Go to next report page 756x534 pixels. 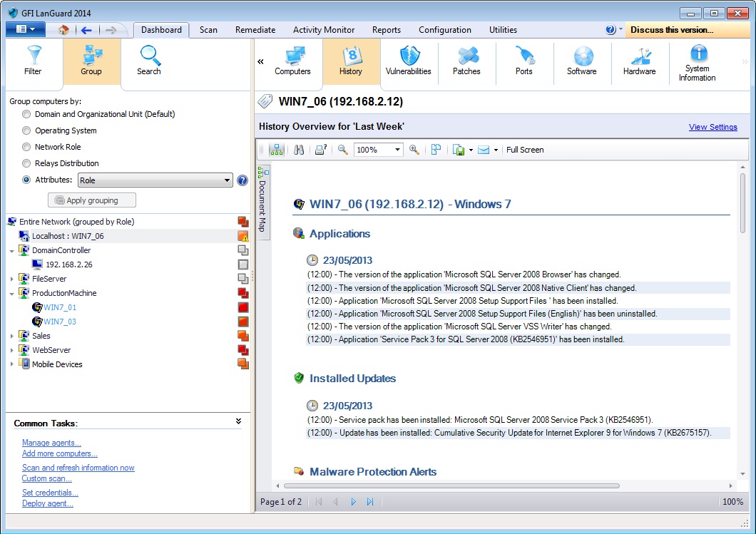pos(353,502)
